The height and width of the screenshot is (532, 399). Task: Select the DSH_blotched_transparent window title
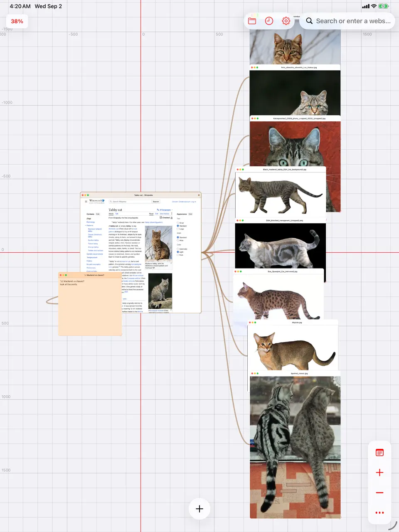285,221
